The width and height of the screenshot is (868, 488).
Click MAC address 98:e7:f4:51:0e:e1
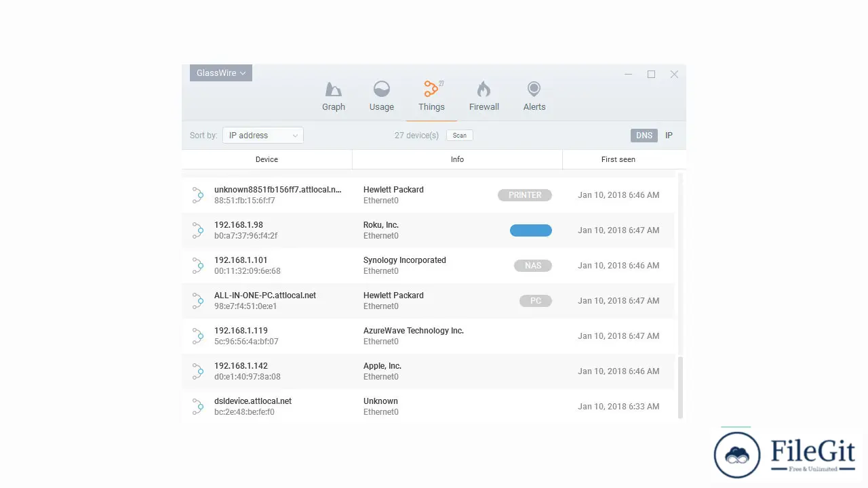click(245, 306)
